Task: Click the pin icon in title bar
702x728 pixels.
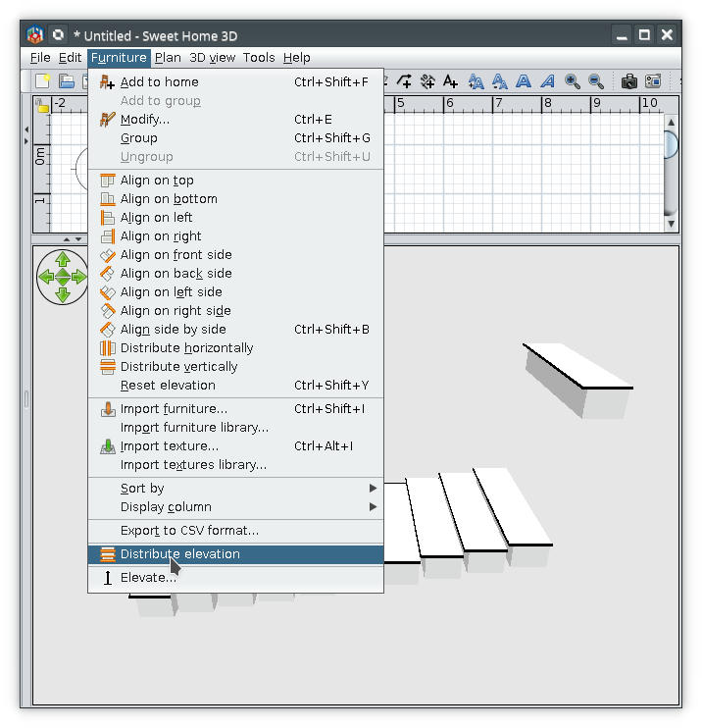Action: coord(58,34)
